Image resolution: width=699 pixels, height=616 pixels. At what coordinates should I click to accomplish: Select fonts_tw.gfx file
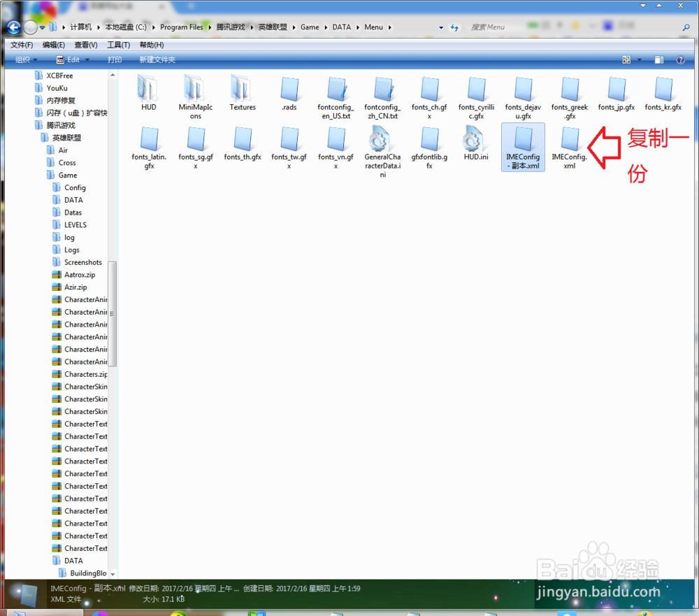[x=289, y=148]
